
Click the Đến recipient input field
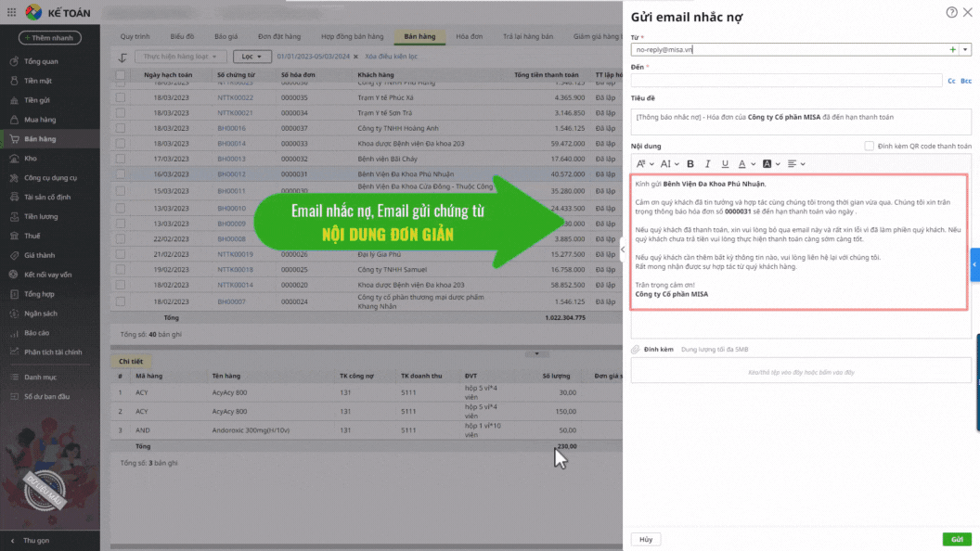[x=786, y=81]
